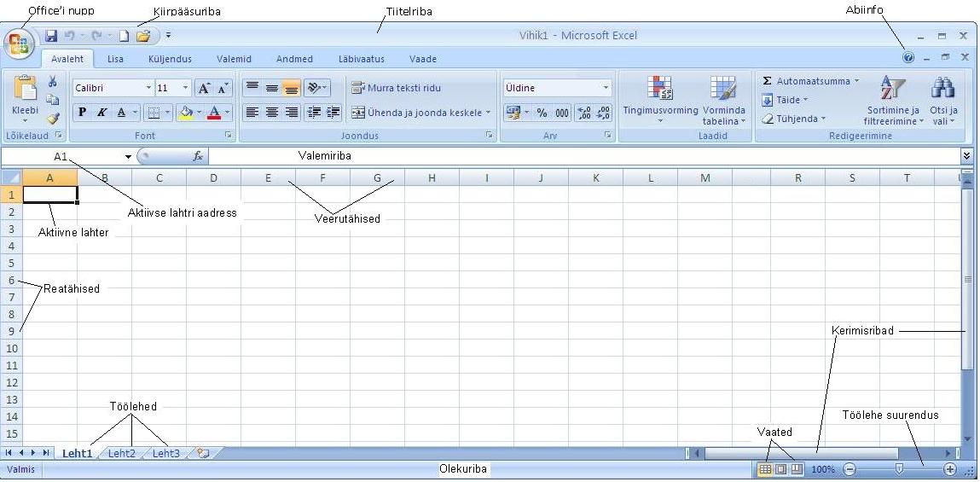The image size is (980, 482).
Task: Open Automaatsumma dropdown arrow
Action: pyautogui.click(x=857, y=81)
